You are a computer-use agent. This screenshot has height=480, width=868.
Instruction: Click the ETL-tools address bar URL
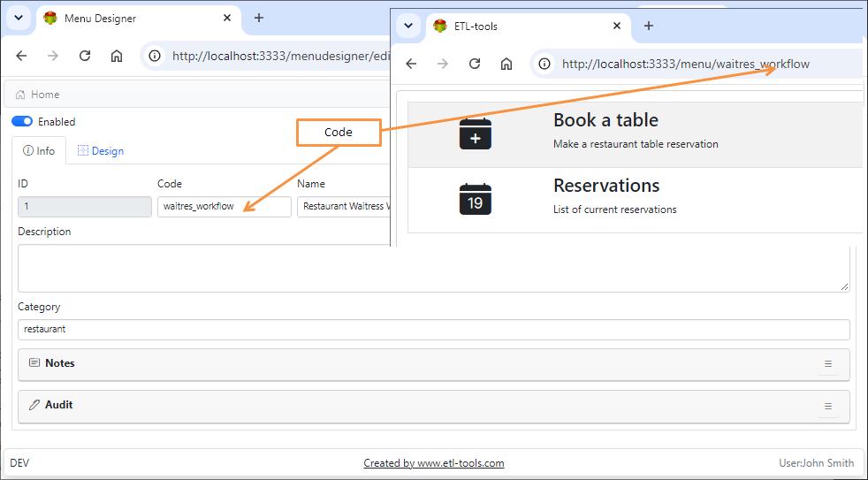click(x=685, y=64)
